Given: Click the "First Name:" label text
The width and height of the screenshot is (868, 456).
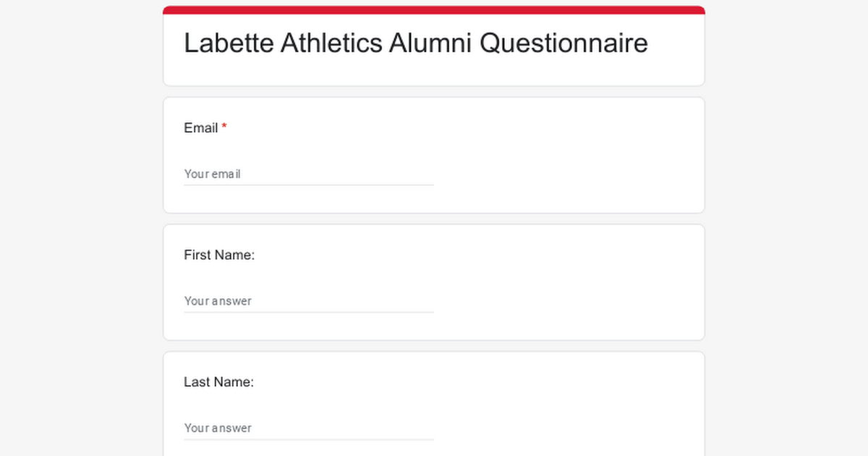Looking at the screenshot, I should [x=219, y=255].
